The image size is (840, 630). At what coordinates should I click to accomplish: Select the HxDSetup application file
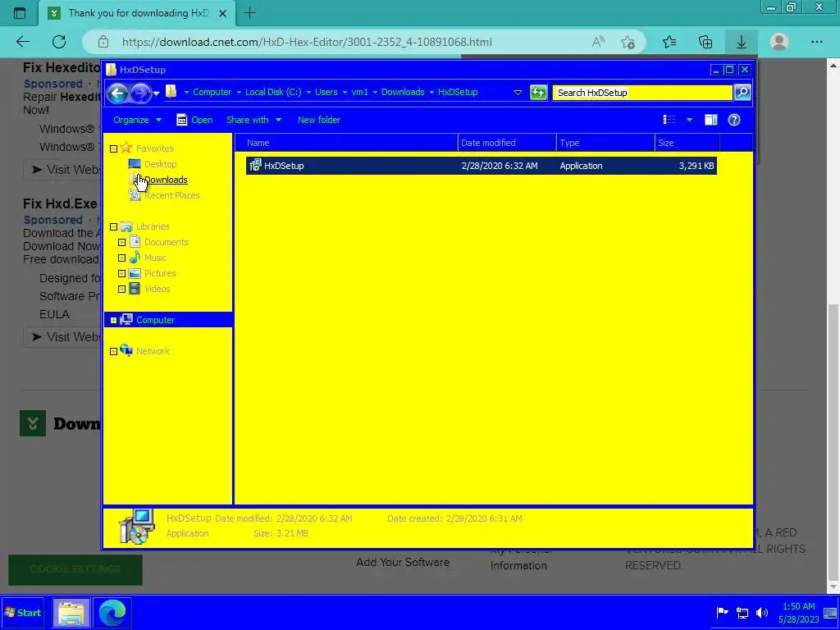point(481,166)
